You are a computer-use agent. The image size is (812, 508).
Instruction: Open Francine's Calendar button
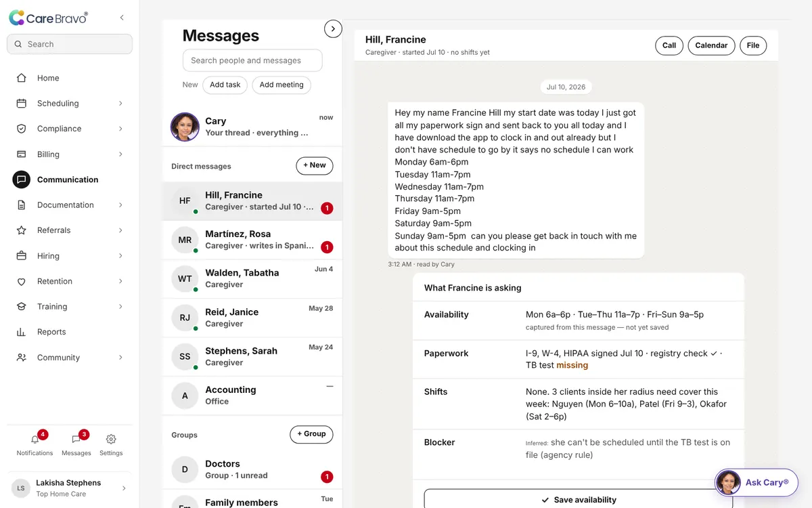tap(711, 45)
